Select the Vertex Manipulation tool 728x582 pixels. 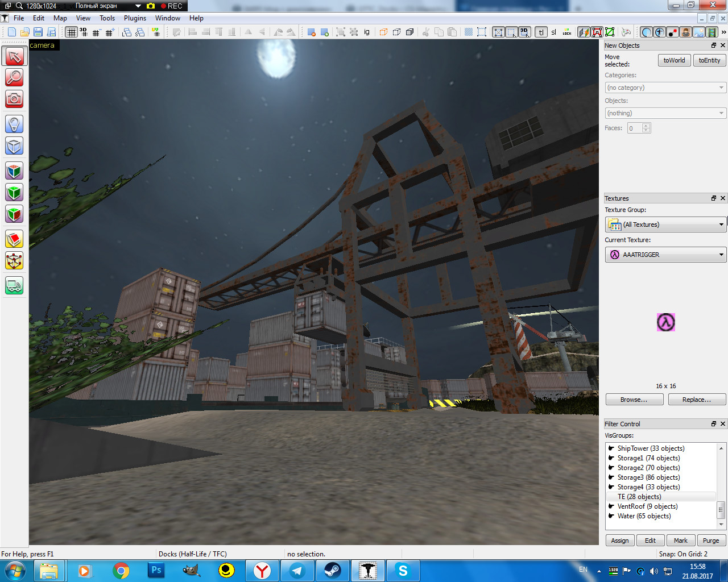click(x=14, y=261)
